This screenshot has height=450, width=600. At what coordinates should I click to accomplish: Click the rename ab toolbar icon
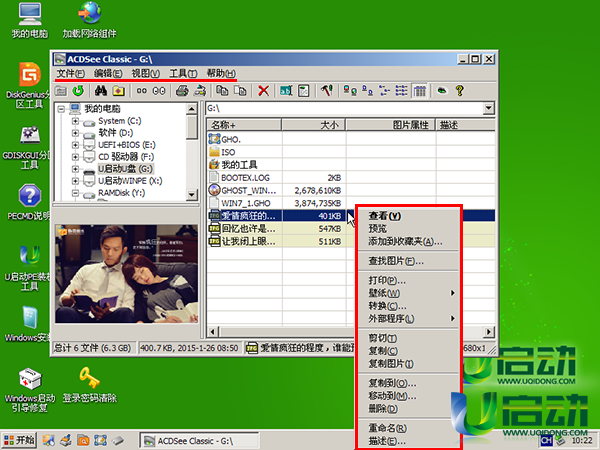tap(286, 91)
